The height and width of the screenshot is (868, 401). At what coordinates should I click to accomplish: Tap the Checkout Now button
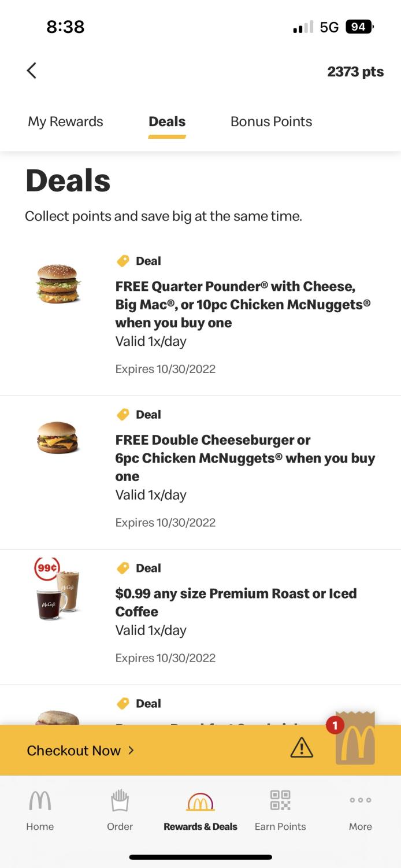pos(75,749)
